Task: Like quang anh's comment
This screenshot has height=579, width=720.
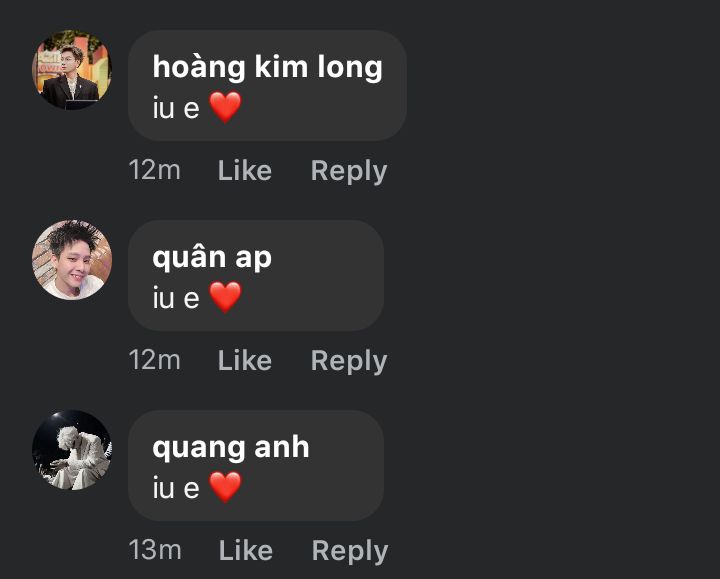Action: tap(246, 550)
